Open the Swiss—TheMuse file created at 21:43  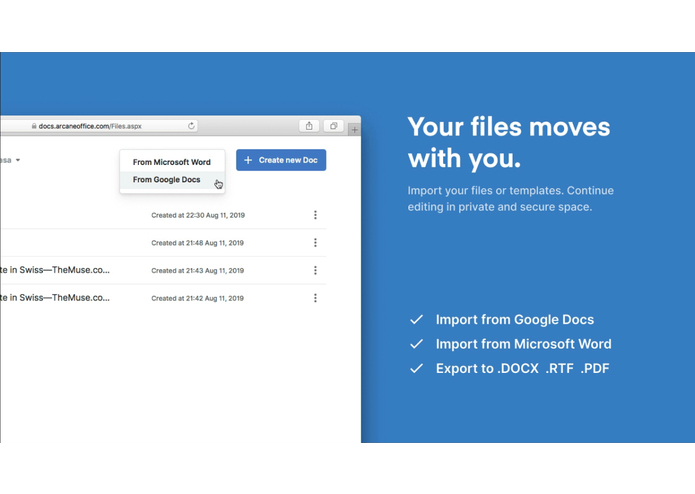[x=55, y=270]
